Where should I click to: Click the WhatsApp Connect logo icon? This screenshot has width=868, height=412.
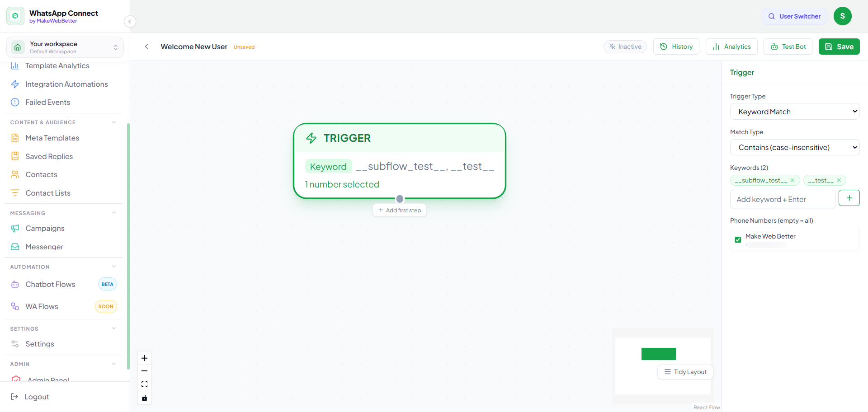tap(15, 16)
